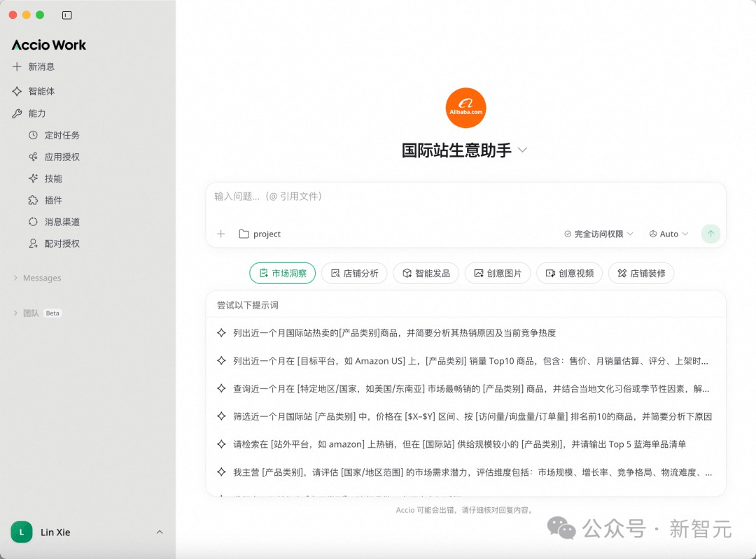
Task: Open 插件 plugins page
Action: click(x=53, y=200)
